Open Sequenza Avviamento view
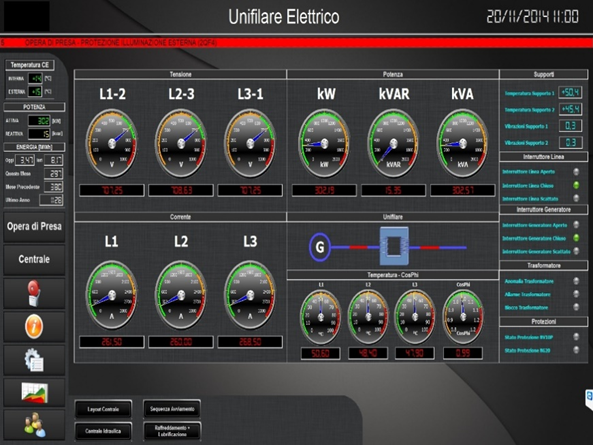The width and height of the screenshot is (593, 445). [172, 409]
